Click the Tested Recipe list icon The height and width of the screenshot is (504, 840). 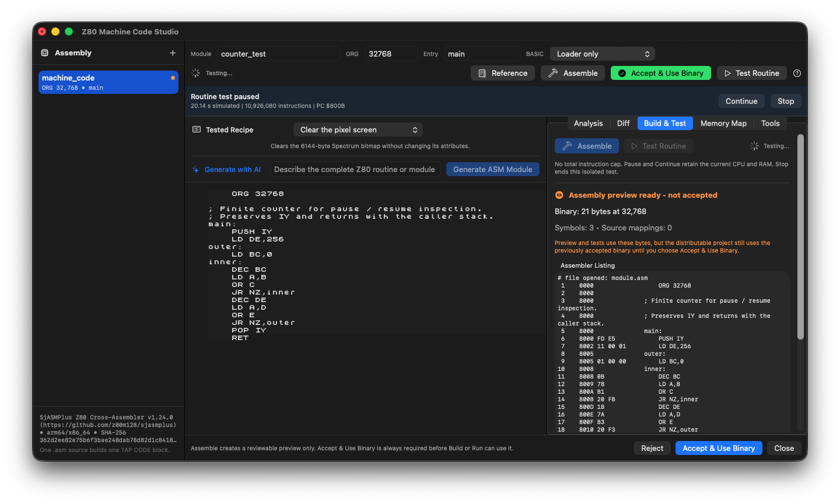(197, 129)
